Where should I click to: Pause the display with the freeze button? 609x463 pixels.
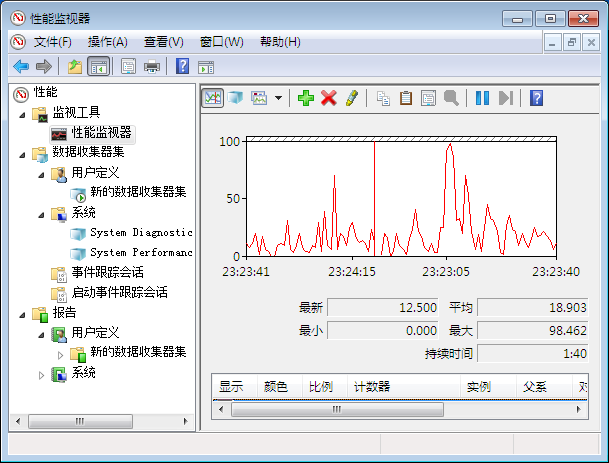(482, 98)
